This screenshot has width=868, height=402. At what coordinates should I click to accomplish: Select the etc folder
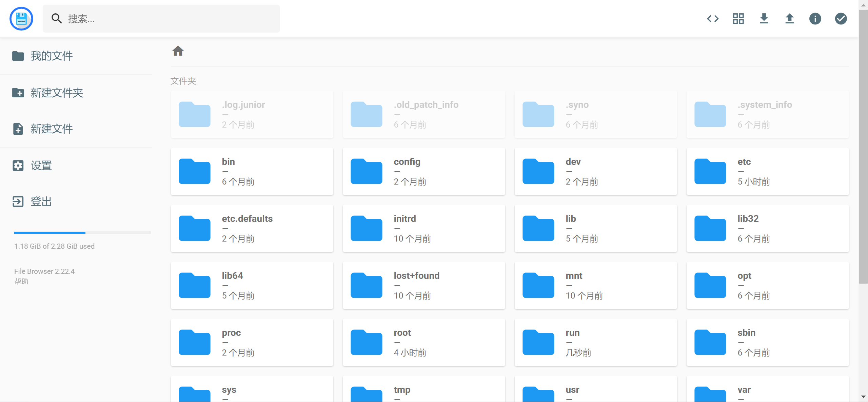768,171
